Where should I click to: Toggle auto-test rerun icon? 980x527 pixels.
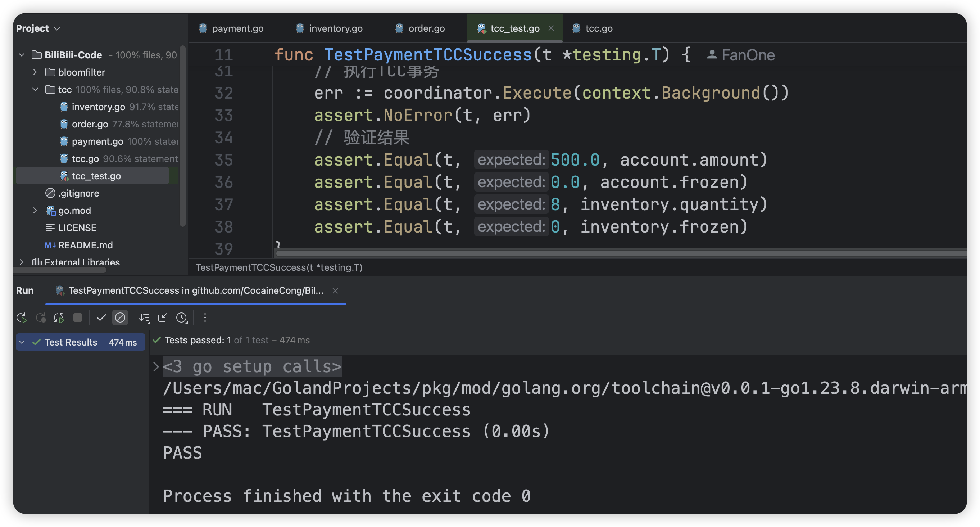(59, 317)
